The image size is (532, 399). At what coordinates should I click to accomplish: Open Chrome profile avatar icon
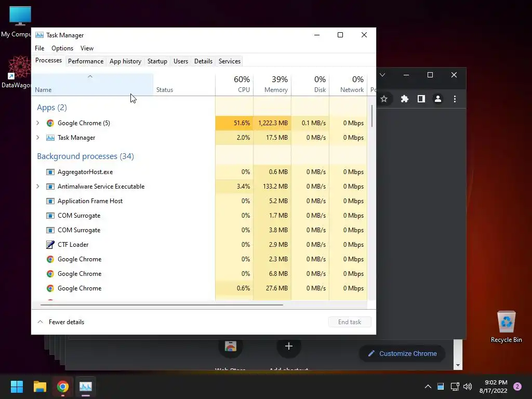437,99
